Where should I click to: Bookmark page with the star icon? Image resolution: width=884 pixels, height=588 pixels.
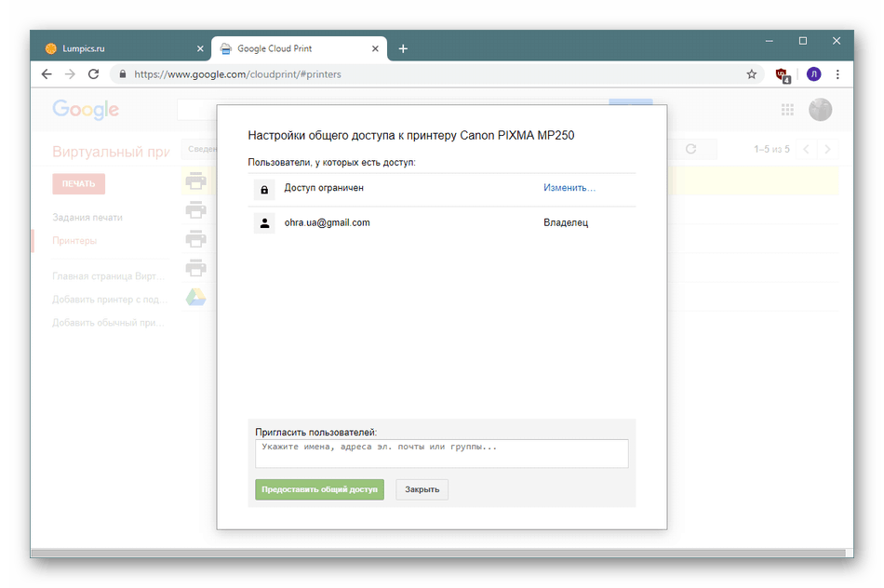[752, 74]
